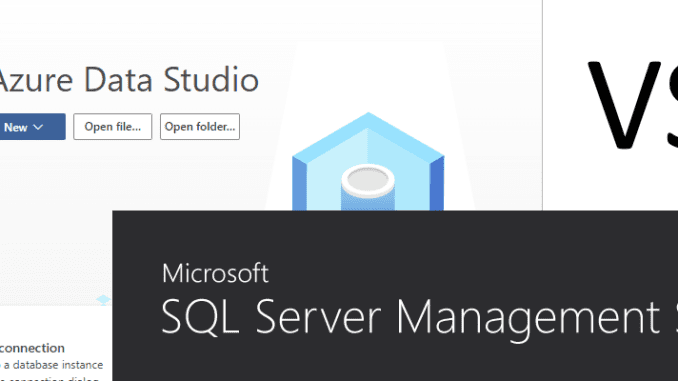Open the New dropdown button

32,127
